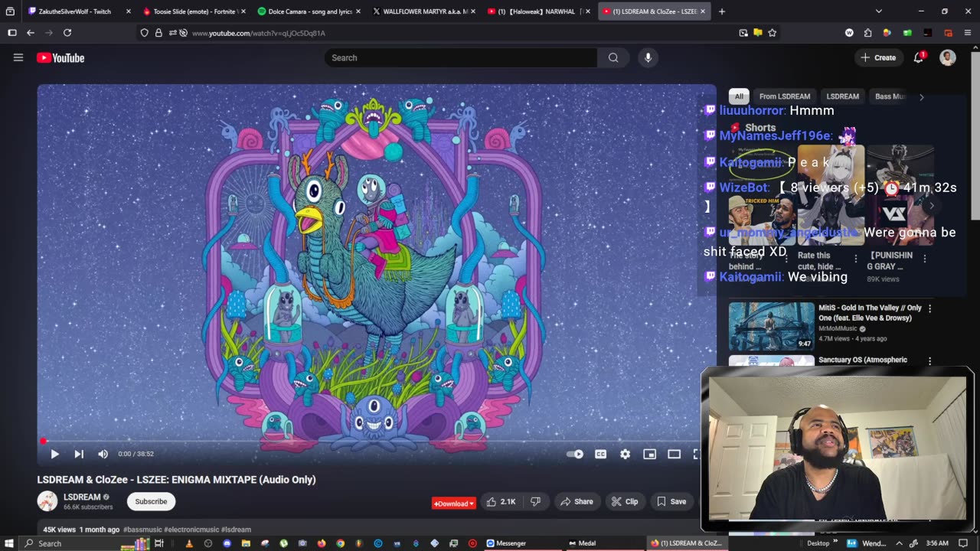Open the LSDREAM channel name link

(82, 497)
